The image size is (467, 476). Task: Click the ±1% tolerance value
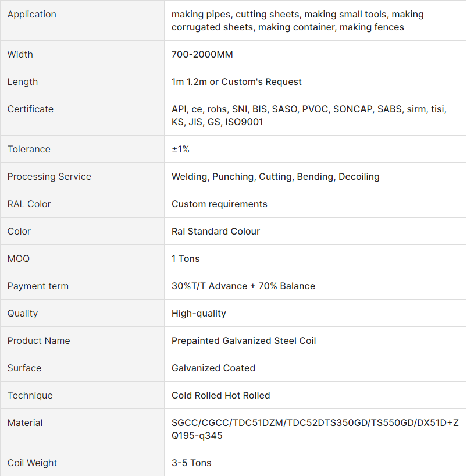180,149
